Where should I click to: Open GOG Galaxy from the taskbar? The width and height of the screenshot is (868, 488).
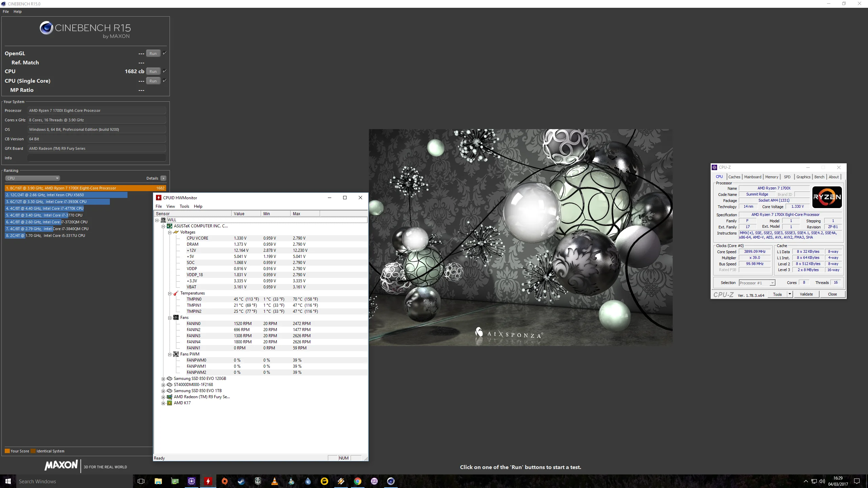374,481
